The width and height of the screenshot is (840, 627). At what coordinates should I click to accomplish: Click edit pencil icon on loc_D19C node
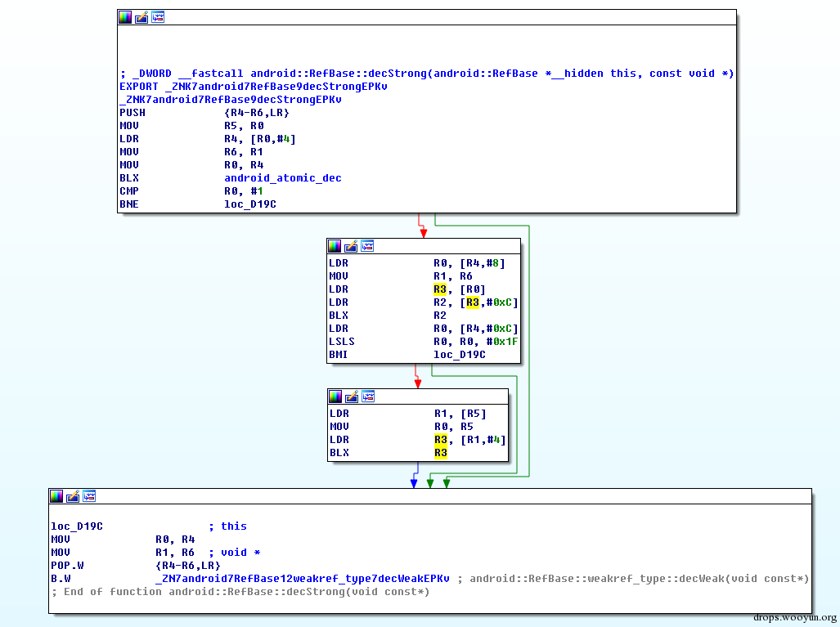[73, 496]
